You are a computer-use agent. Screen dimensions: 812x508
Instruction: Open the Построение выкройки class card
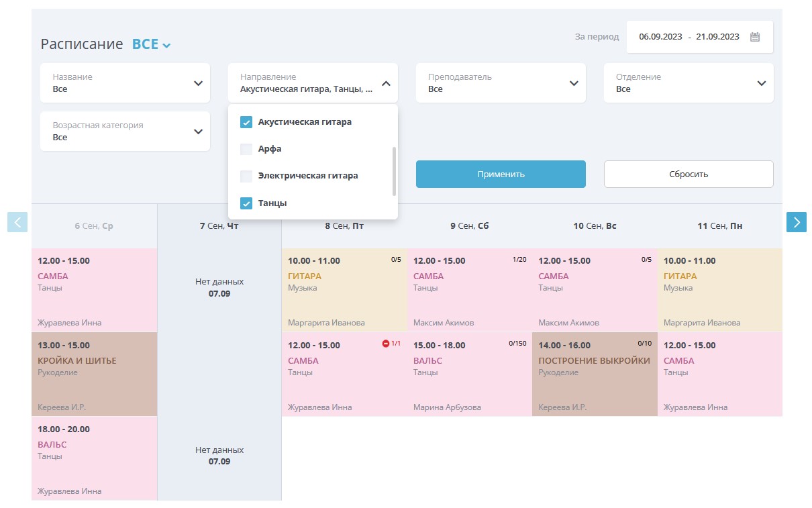[x=595, y=374]
